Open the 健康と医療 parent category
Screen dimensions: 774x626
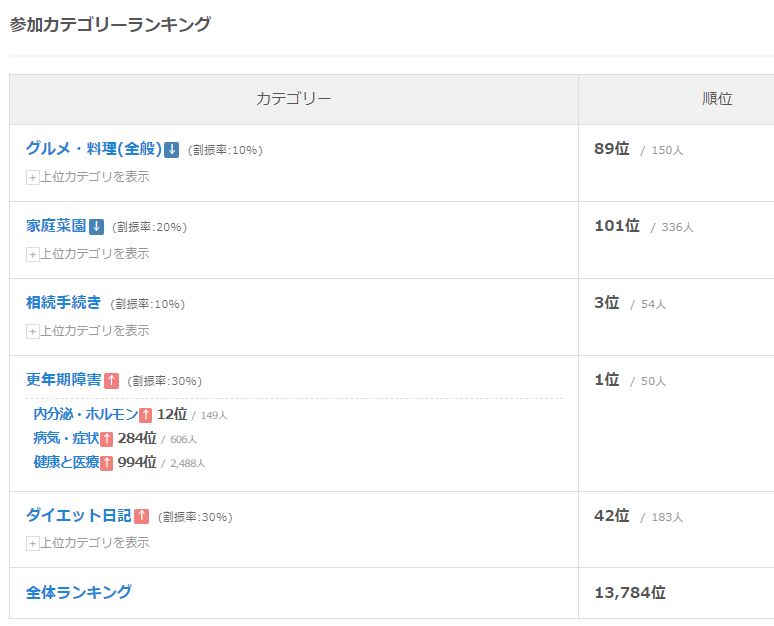pyautogui.click(x=65, y=462)
